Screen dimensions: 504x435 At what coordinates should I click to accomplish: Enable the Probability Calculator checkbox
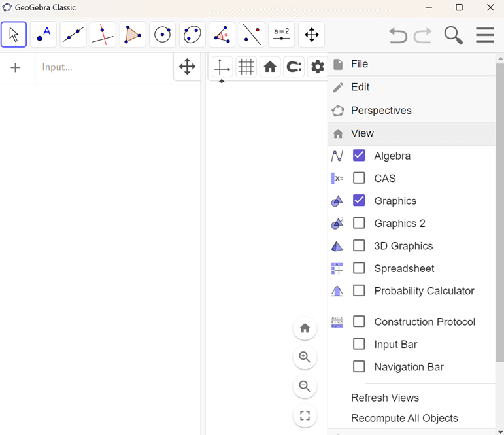[359, 290]
